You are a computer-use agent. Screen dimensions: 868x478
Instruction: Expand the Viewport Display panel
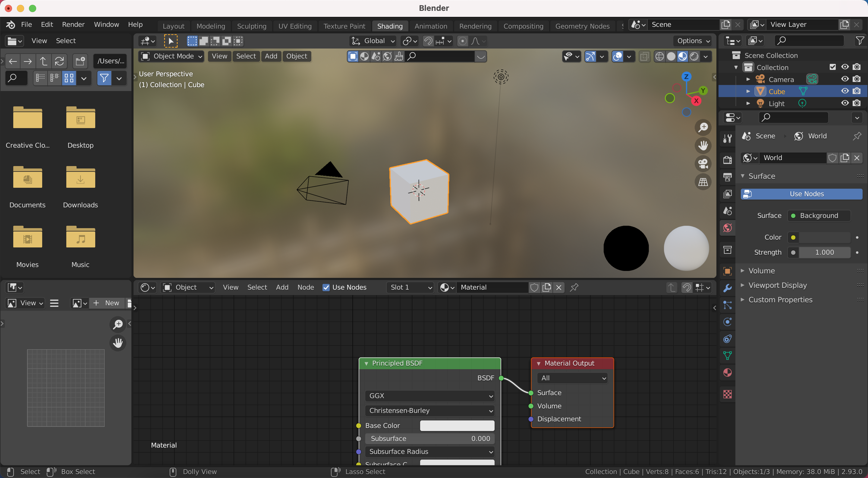point(778,285)
